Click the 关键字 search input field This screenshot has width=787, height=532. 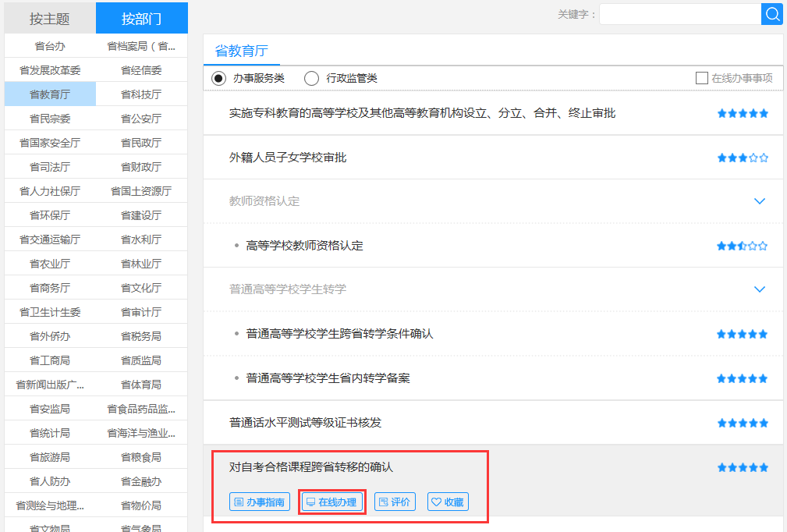point(679,14)
